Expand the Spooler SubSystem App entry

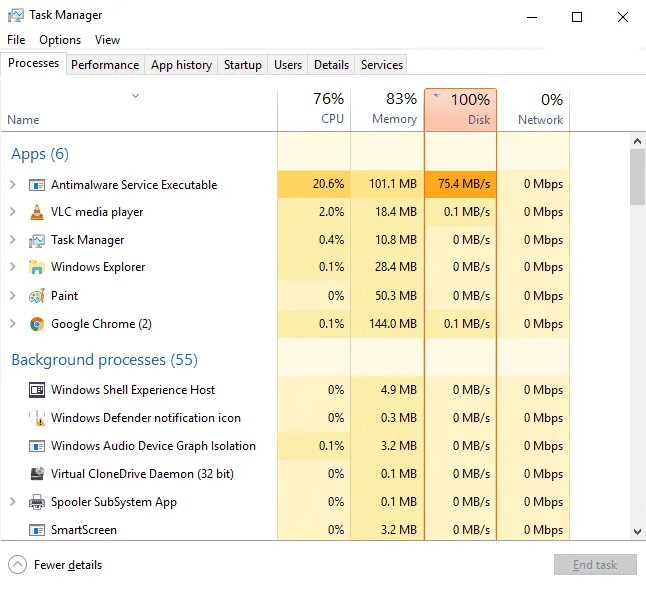12,502
